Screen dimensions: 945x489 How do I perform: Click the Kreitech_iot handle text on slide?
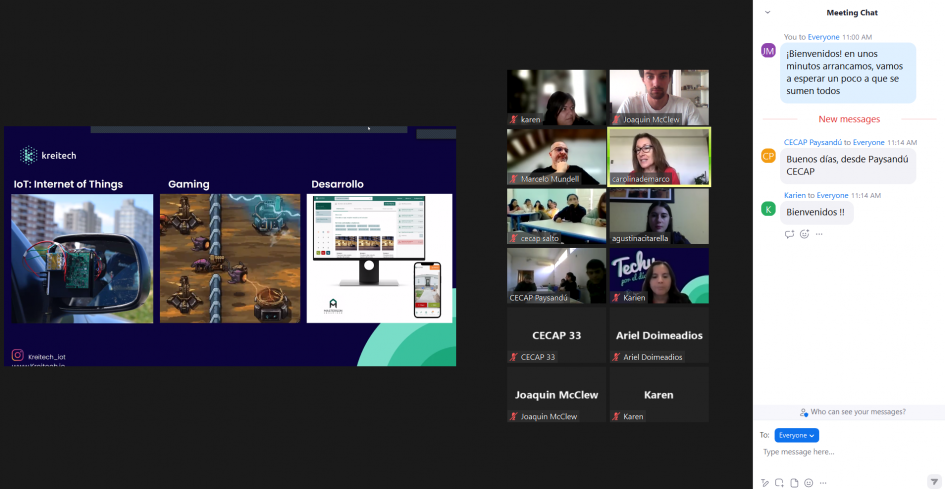click(47, 357)
